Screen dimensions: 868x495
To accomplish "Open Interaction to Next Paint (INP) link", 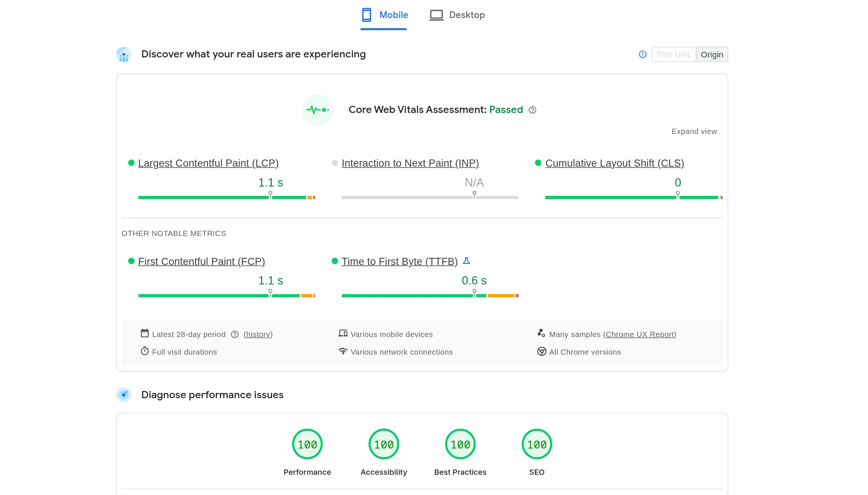I will pos(410,163).
